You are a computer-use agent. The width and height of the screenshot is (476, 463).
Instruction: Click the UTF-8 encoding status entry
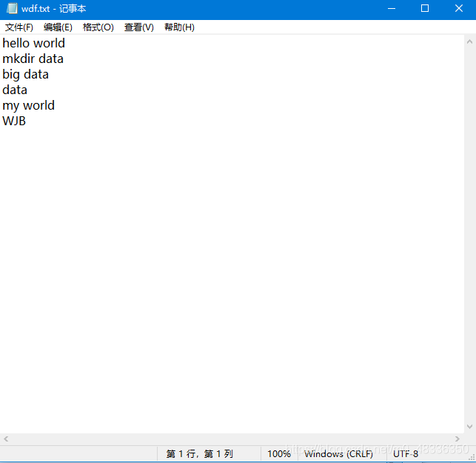[406, 454]
